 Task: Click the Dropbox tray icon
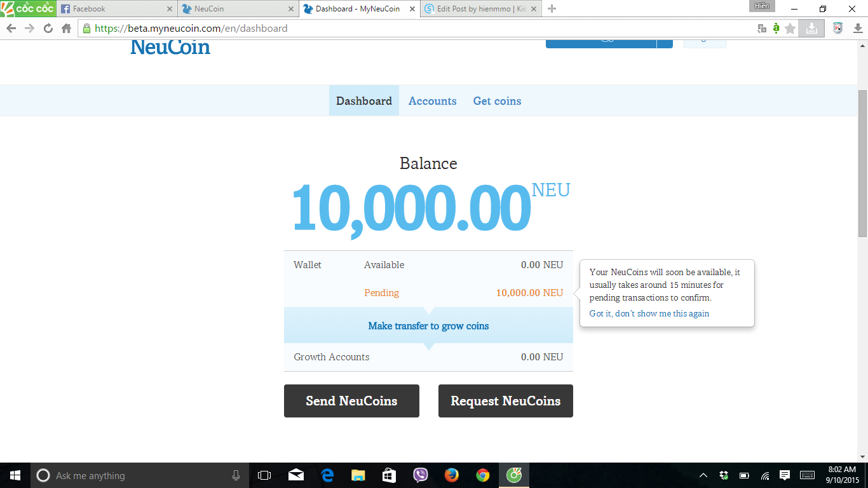click(724, 475)
